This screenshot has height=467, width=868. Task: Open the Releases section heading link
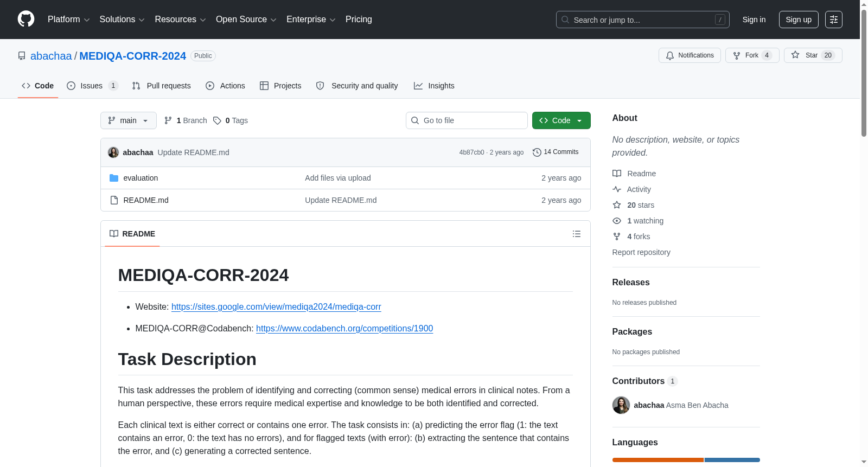click(x=631, y=283)
